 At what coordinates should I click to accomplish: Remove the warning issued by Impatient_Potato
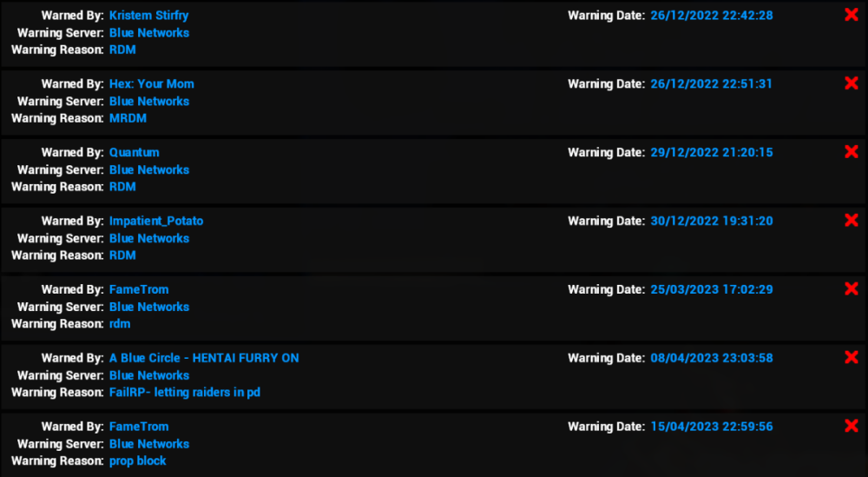pos(851,221)
